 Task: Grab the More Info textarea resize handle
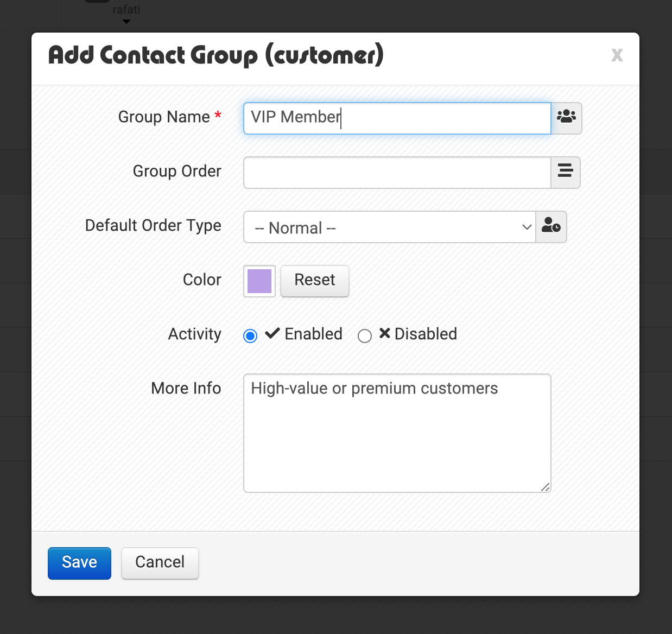pyautogui.click(x=546, y=487)
